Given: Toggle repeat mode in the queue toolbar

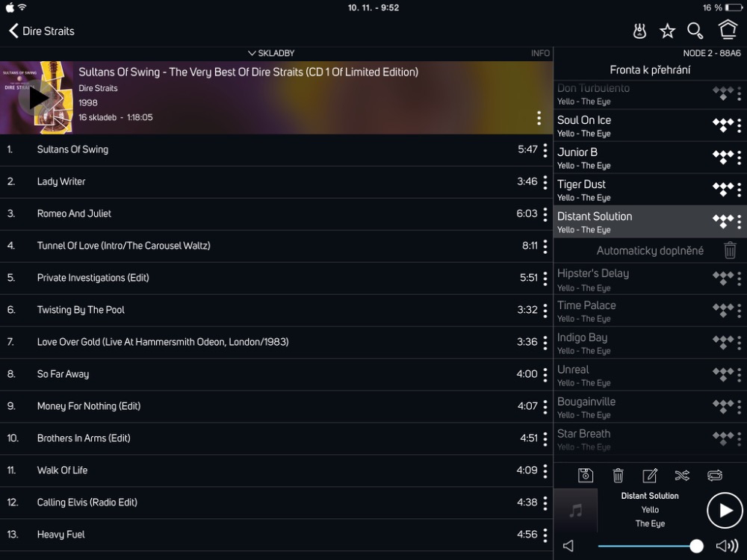Looking at the screenshot, I should pos(715,475).
